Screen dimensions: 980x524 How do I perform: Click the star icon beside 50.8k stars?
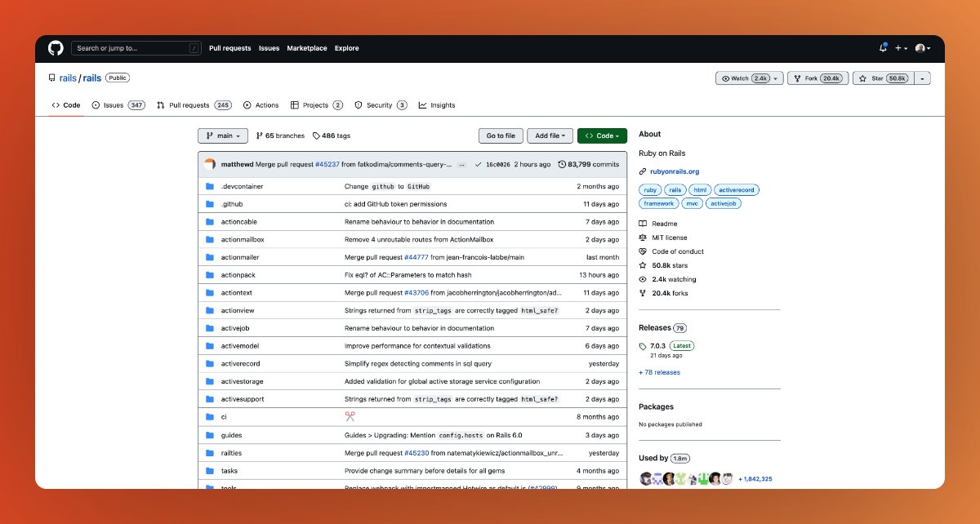tap(643, 265)
